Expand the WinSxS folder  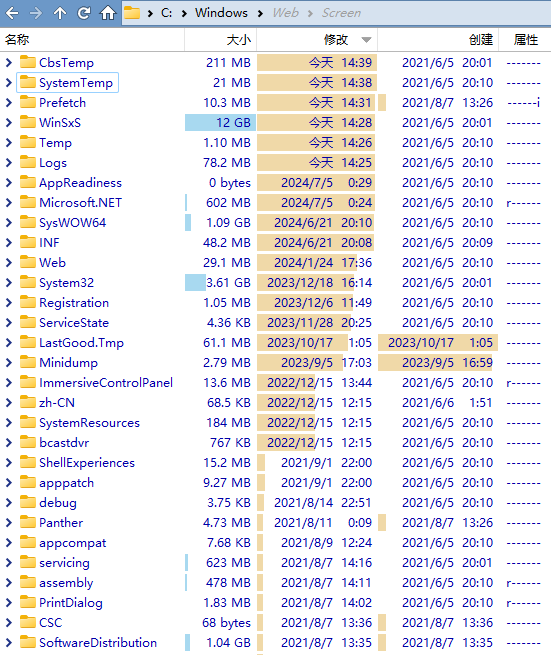tap(9, 122)
